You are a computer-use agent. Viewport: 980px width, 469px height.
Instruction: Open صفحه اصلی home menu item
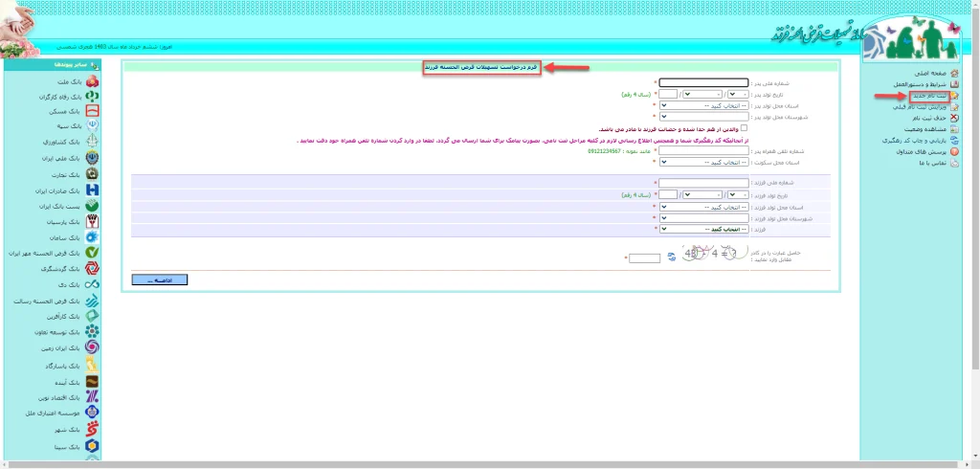click(x=930, y=73)
